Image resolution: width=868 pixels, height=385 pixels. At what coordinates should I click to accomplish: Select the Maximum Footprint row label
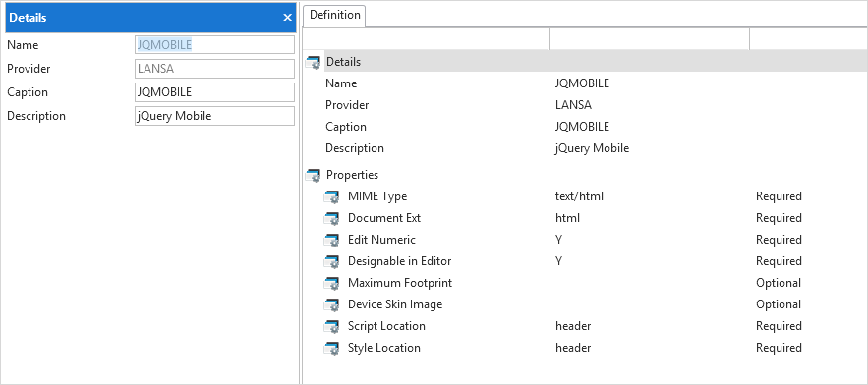point(400,283)
